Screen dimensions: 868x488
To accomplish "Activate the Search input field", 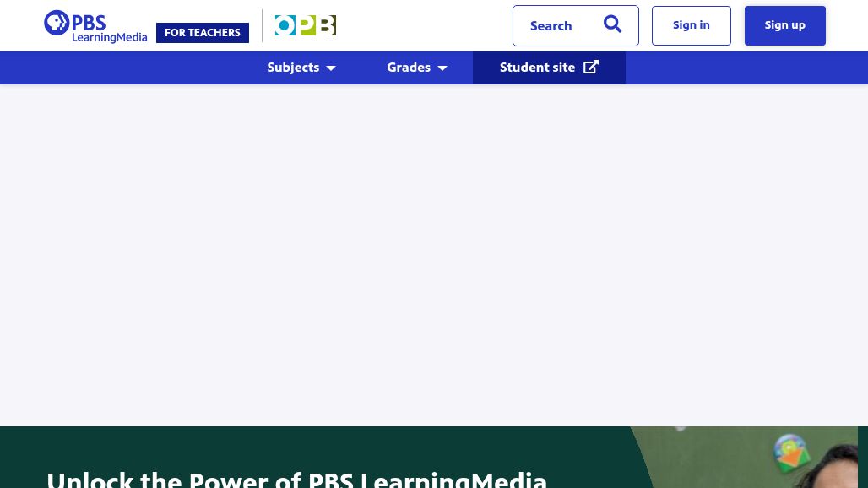I will (557, 25).
